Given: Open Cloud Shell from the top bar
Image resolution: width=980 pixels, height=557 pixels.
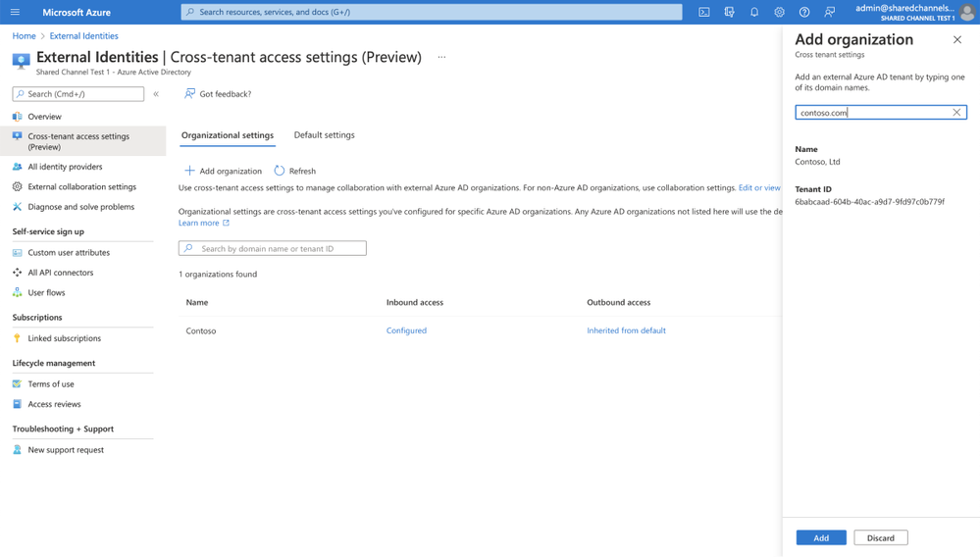Looking at the screenshot, I should (x=703, y=12).
